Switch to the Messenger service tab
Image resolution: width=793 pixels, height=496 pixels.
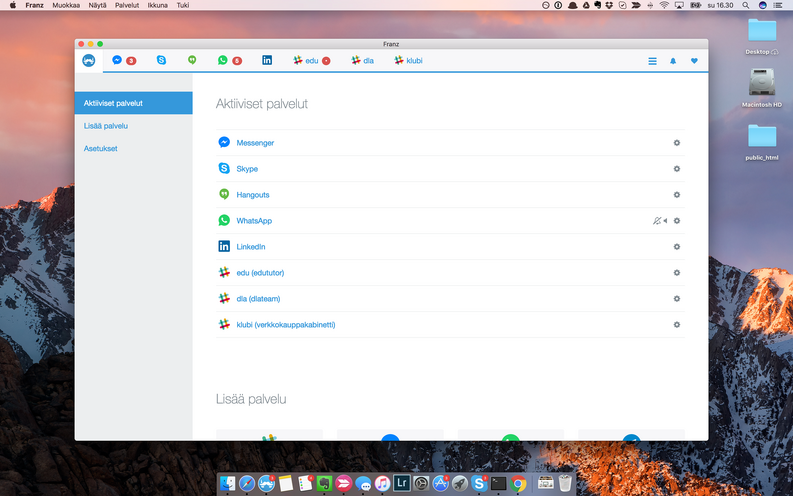pyautogui.click(x=124, y=61)
